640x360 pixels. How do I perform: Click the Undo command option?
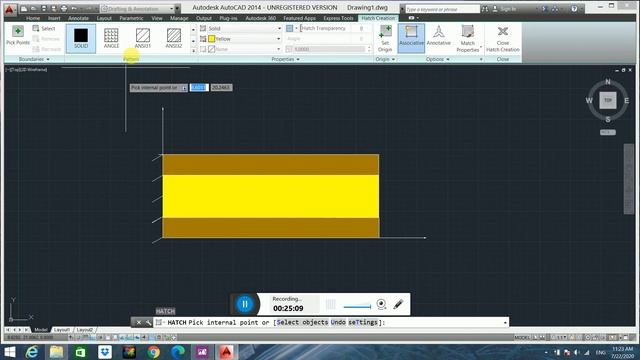click(x=338, y=322)
